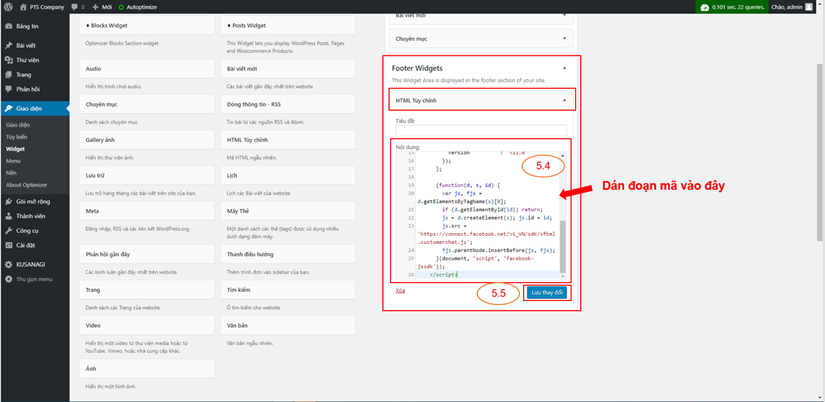Click the Bài viết pin icon
The height and width of the screenshot is (402, 825).
8,46
